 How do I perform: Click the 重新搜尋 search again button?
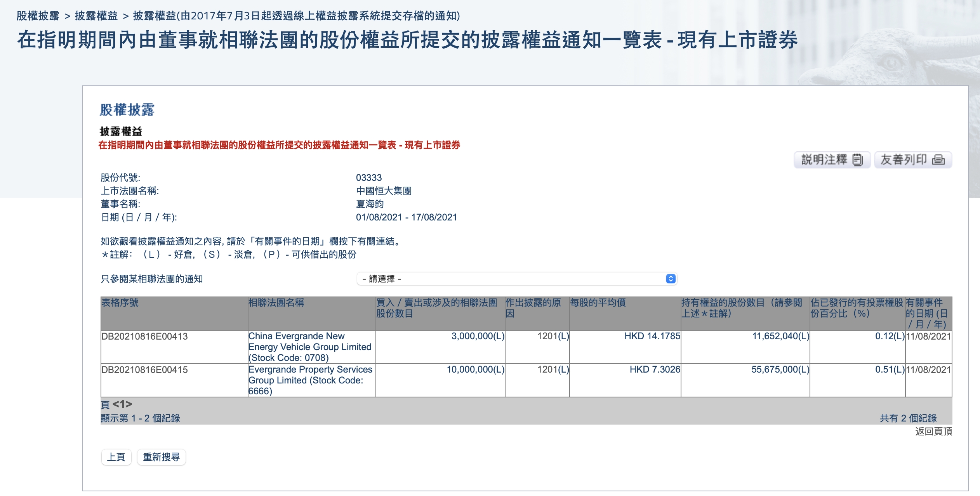(161, 457)
